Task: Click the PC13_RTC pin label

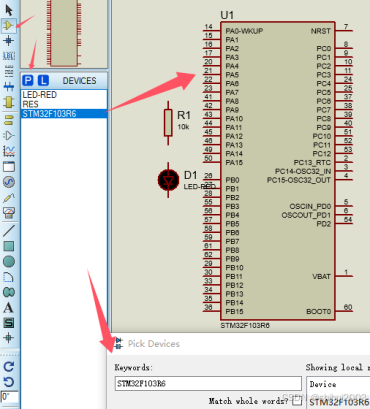Action: tap(312, 163)
